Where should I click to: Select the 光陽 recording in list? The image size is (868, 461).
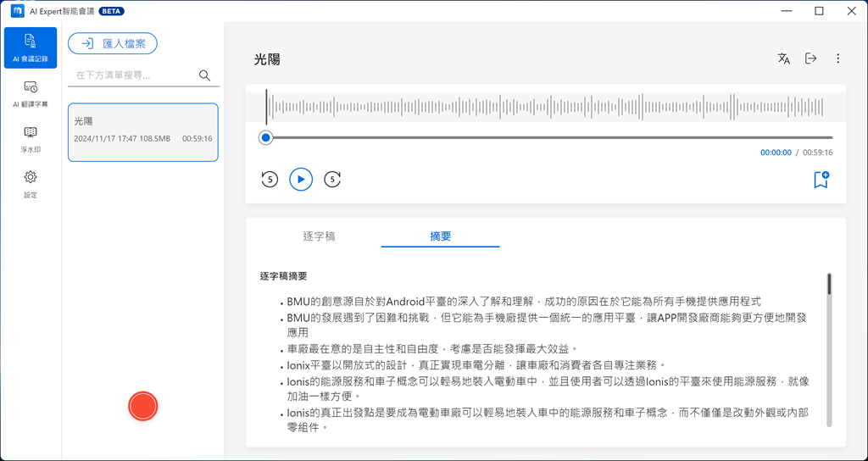click(142, 132)
